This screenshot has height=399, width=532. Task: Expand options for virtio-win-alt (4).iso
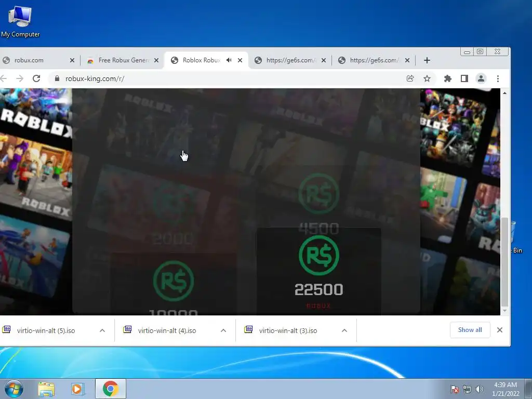pyautogui.click(x=223, y=330)
